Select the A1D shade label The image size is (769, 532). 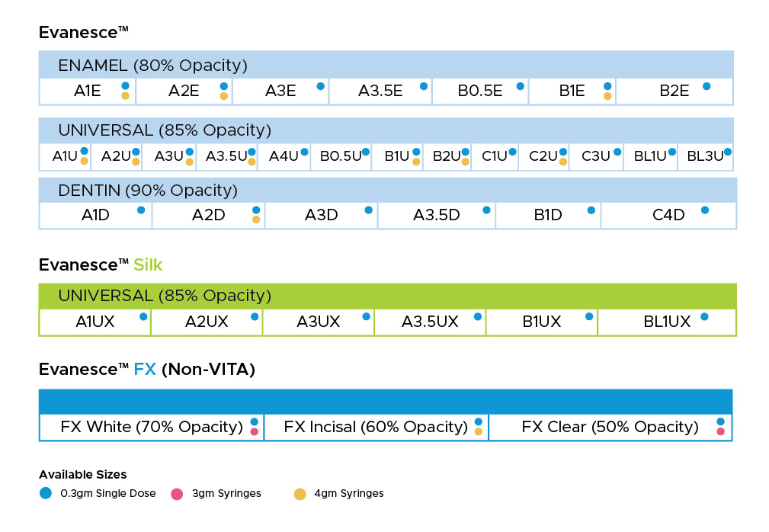click(95, 215)
